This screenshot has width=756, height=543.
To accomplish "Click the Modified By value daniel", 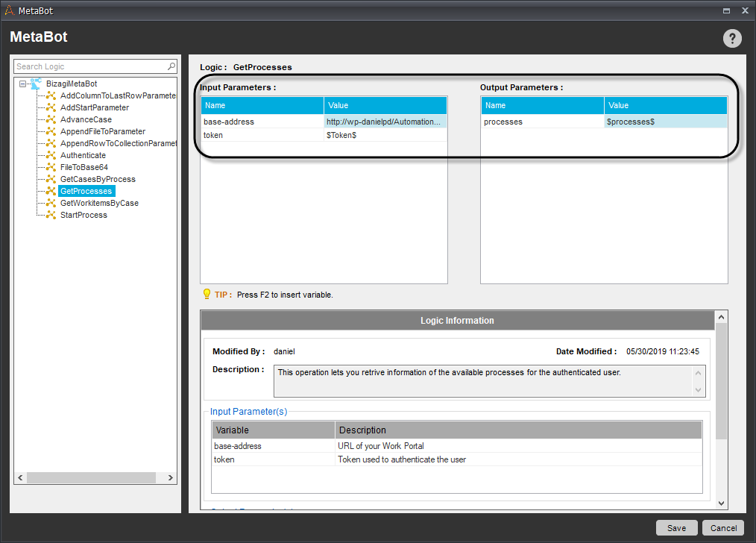I will coord(284,351).
